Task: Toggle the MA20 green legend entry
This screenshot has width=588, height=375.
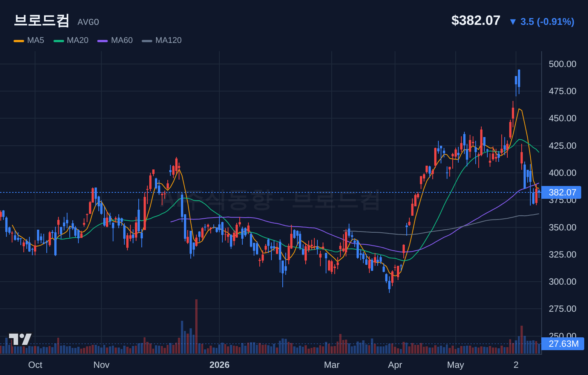Action: 71,40
